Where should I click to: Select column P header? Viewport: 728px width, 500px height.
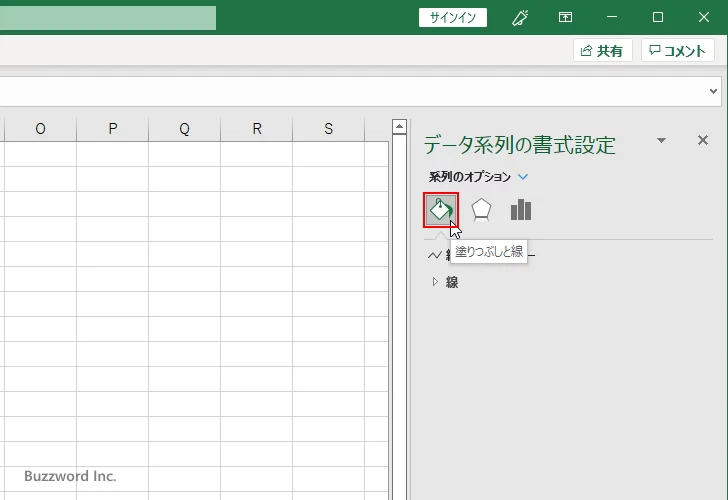click(x=112, y=128)
